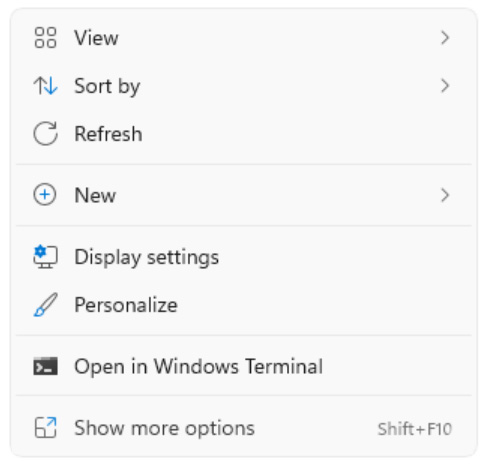This screenshot has width=487, height=467.
Task: Click the Personalize paintbrush icon
Action: click(45, 305)
